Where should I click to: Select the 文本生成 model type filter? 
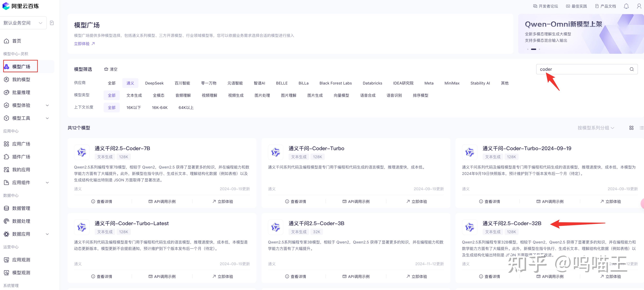click(134, 95)
